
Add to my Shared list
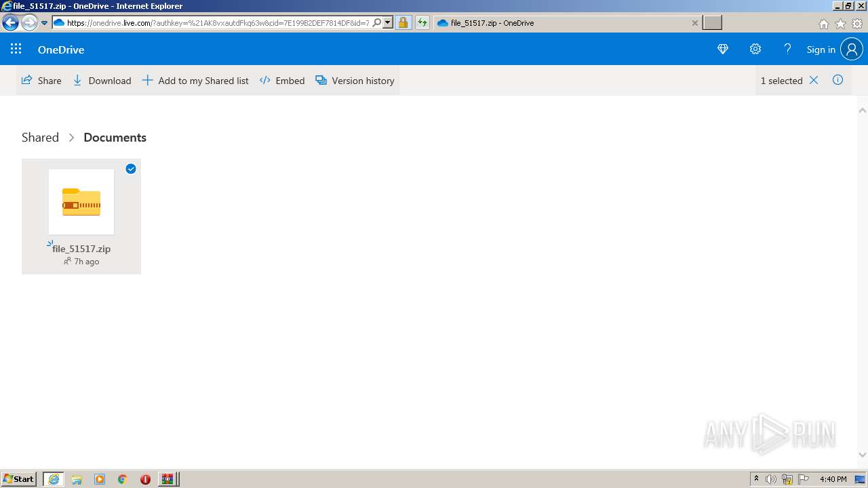click(x=195, y=81)
